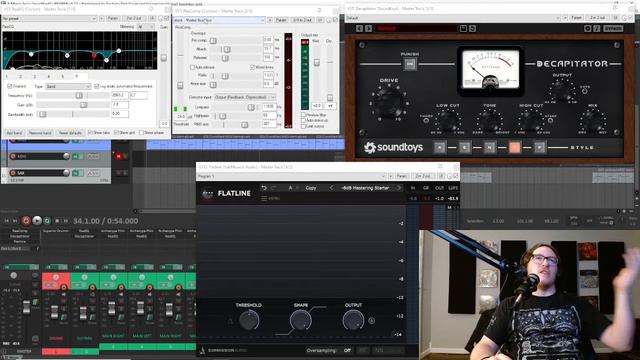Image resolution: width=640 pixels, height=360 pixels.
Task: Toggle the Auto switch near Output knob
Action: tap(584, 91)
